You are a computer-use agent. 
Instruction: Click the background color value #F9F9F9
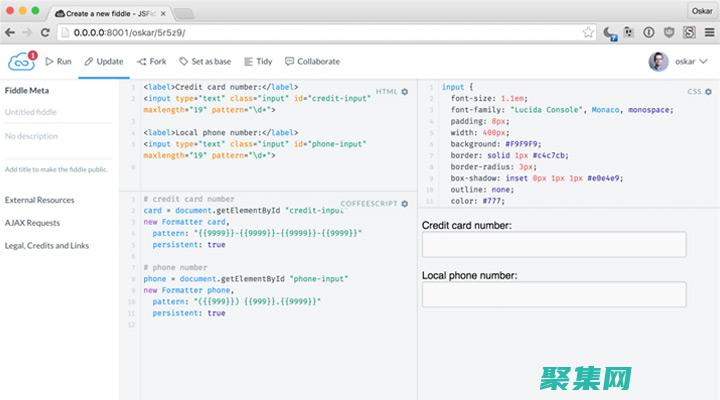[x=523, y=144]
